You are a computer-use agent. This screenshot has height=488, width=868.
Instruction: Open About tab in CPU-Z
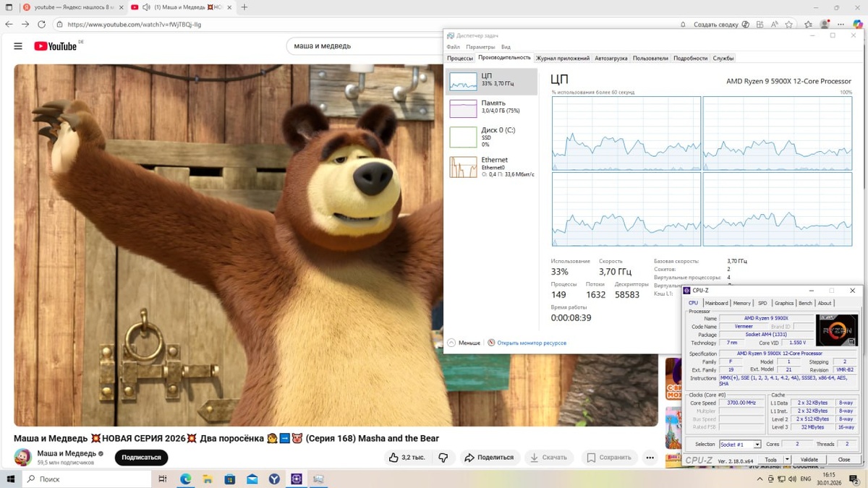825,303
